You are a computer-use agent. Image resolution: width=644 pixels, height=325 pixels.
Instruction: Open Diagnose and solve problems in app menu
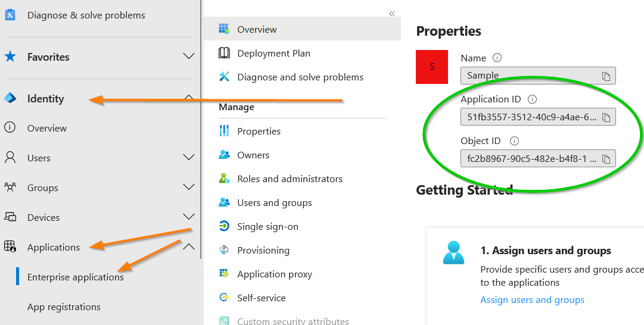point(300,77)
